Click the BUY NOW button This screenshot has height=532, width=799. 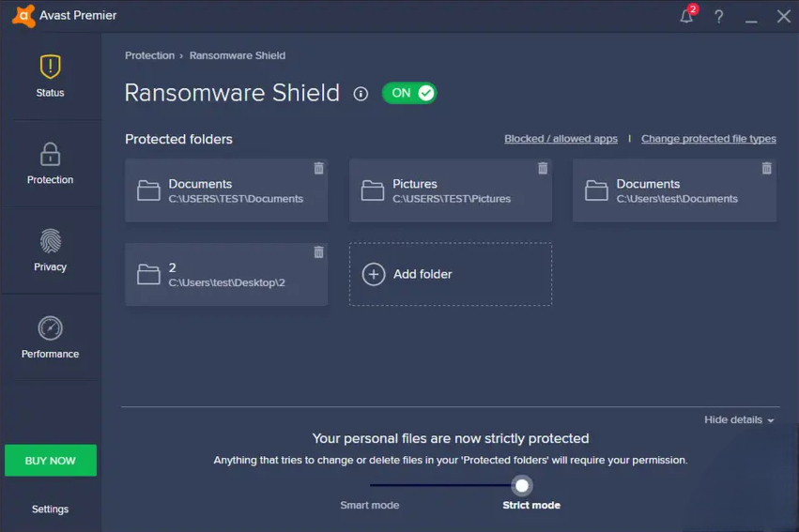[x=51, y=460]
